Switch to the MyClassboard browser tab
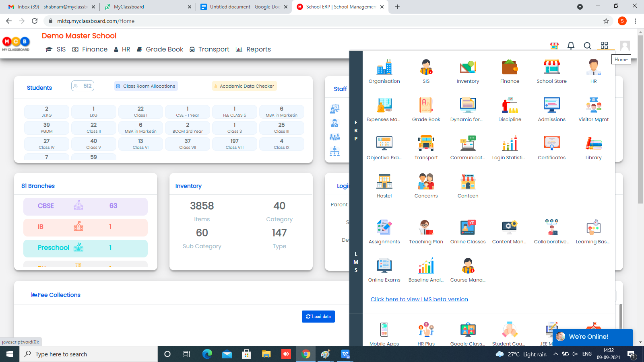 [x=147, y=7]
